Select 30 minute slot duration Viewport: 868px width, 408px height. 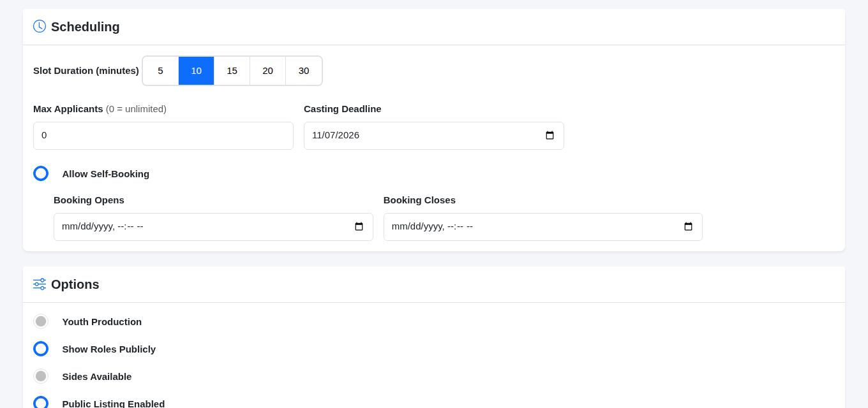click(304, 71)
